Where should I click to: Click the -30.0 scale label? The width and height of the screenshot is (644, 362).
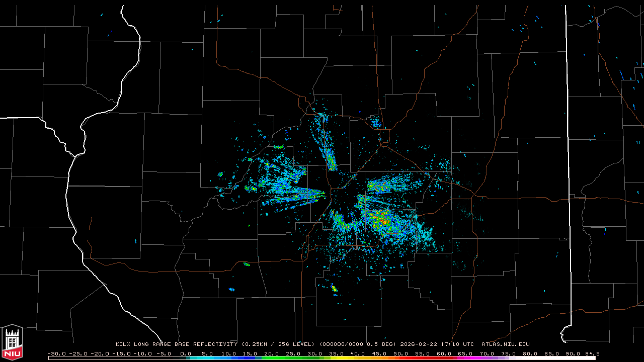click(x=56, y=353)
